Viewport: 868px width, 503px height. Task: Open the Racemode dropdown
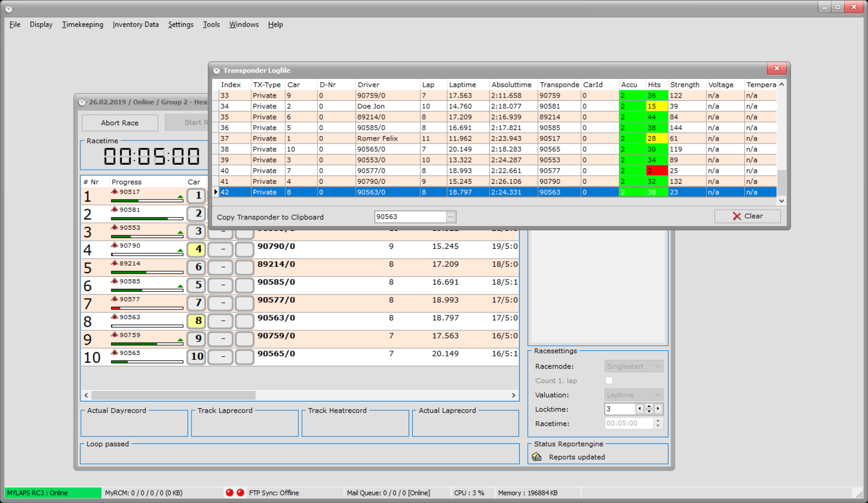634,366
